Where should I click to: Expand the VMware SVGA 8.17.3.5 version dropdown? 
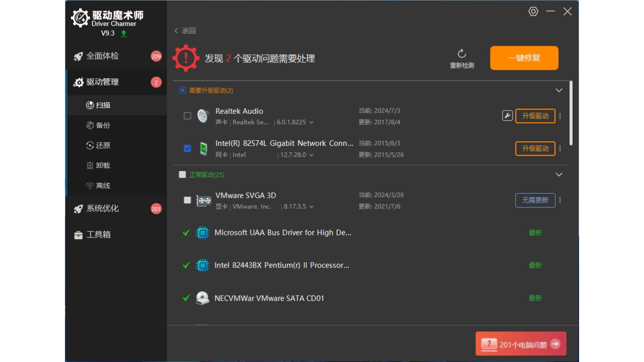tap(310, 206)
